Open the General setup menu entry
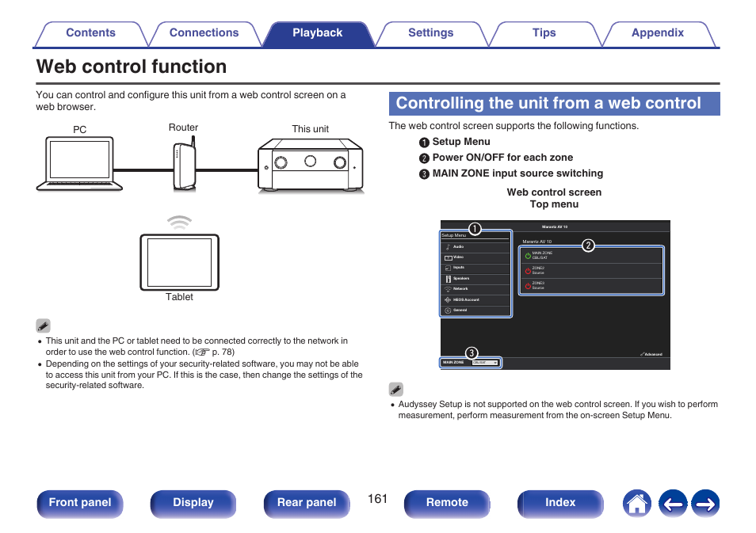756x533 pixels. [x=475, y=310]
